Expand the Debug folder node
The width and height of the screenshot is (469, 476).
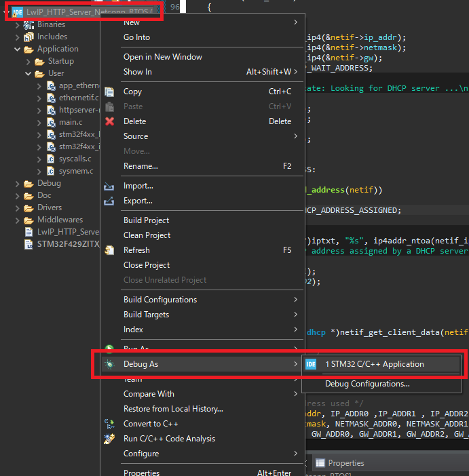(x=18, y=184)
